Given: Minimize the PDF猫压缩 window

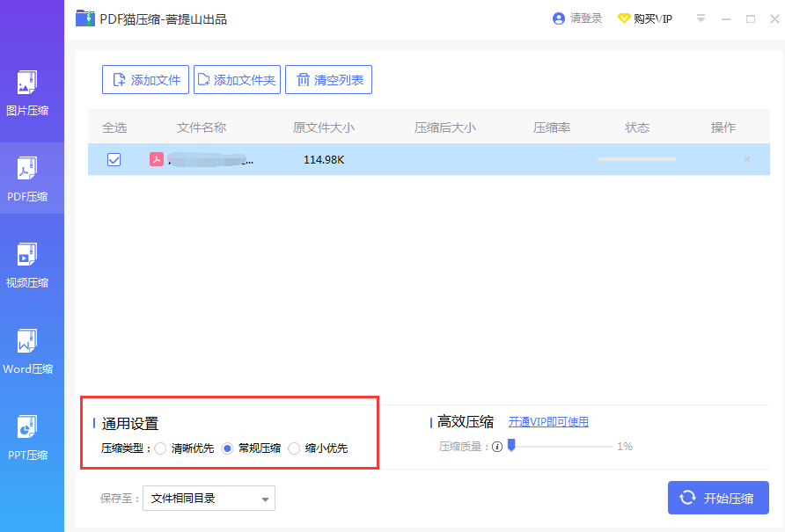Looking at the screenshot, I should [726, 19].
